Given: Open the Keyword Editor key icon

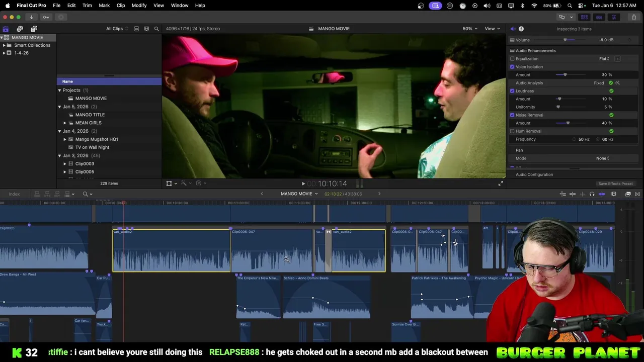Looking at the screenshot, I should (46, 17).
